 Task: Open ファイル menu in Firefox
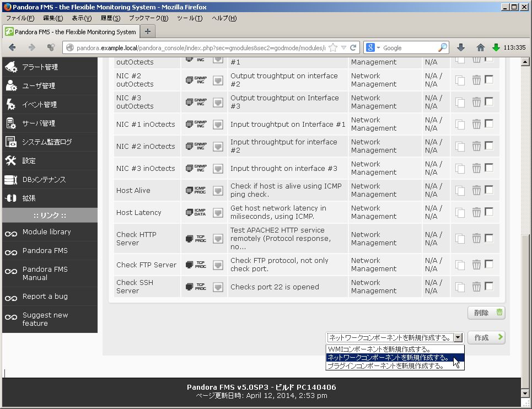(20, 18)
